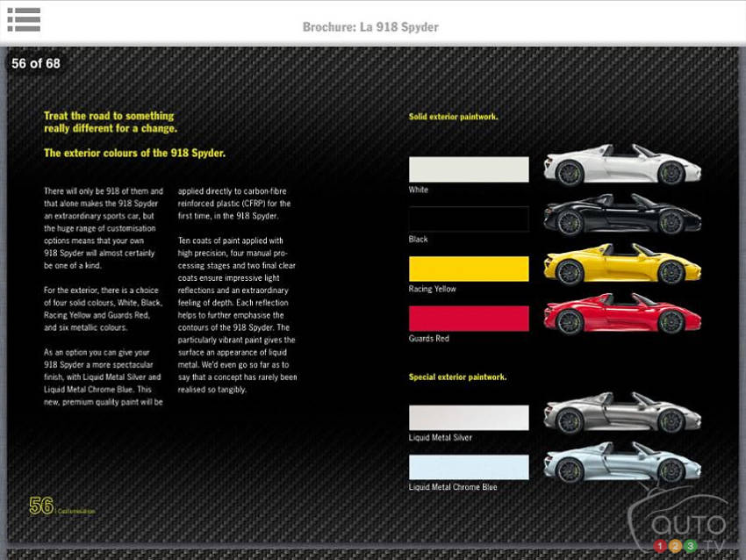Select the Liquid Metal Chrome Blue swatch
This screenshot has width=746, height=560.
(x=469, y=467)
